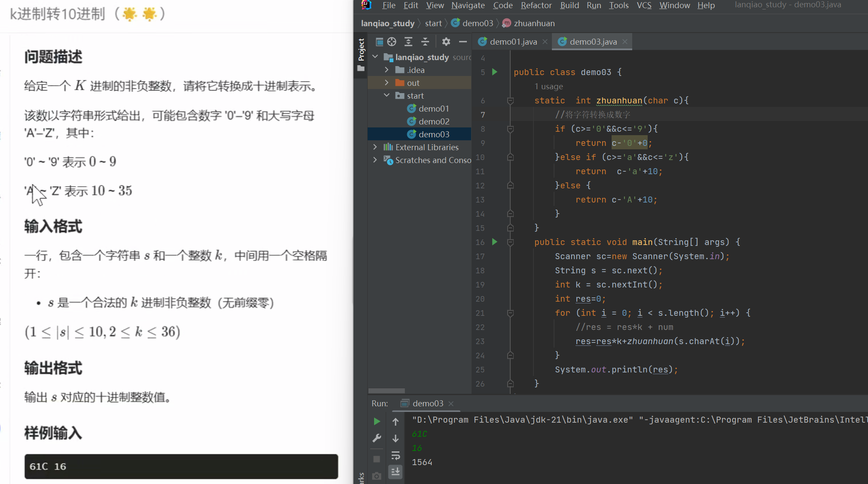Open the Refactor menu
Screen dimensions: 868x484
click(536, 5)
